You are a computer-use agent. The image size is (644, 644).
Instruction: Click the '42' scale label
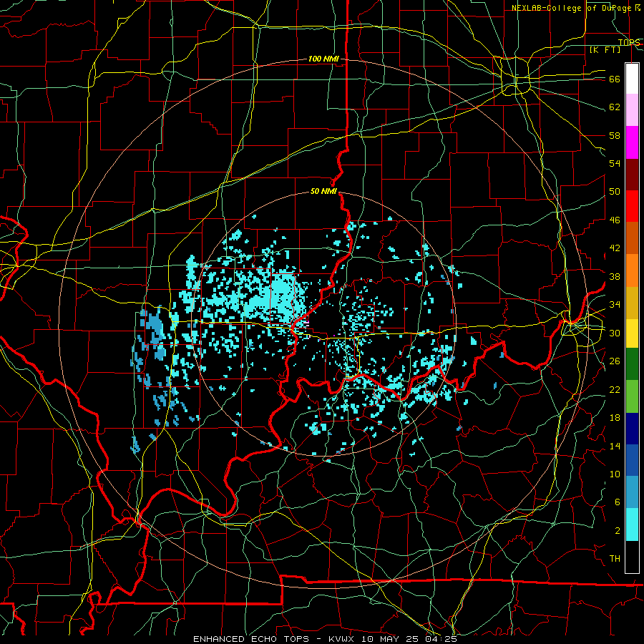(x=615, y=248)
